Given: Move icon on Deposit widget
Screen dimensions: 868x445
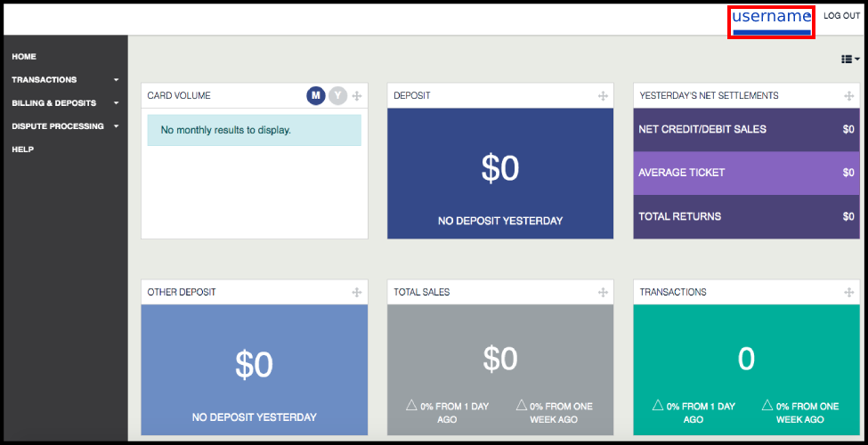Looking at the screenshot, I should click(x=603, y=96).
